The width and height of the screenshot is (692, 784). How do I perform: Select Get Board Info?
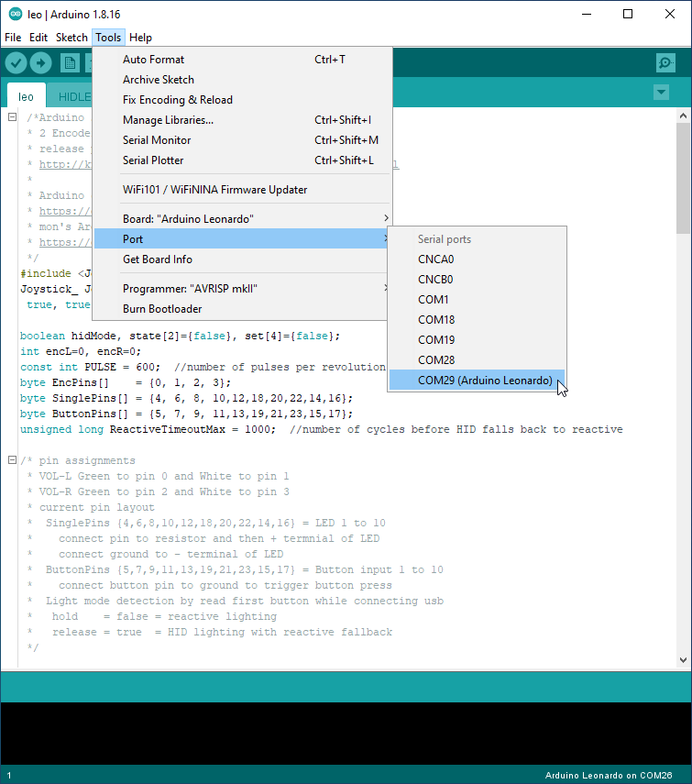click(242, 259)
